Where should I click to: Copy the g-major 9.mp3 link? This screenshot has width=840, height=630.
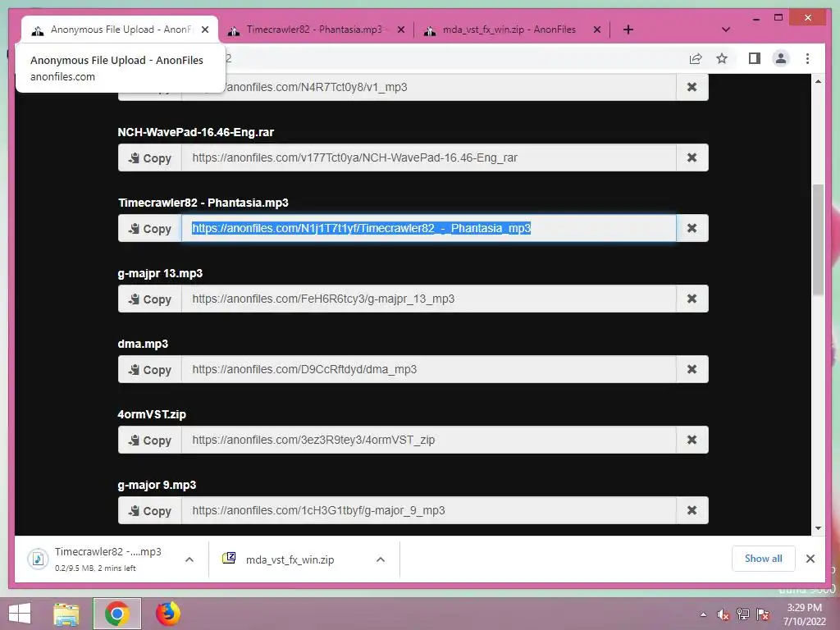150,510
